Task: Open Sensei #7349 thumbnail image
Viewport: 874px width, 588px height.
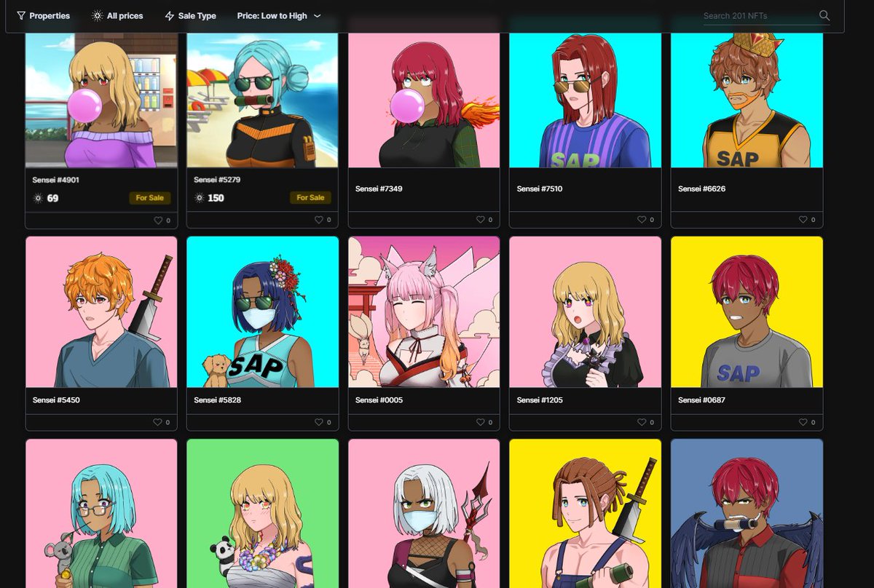Action: point(424,100)
